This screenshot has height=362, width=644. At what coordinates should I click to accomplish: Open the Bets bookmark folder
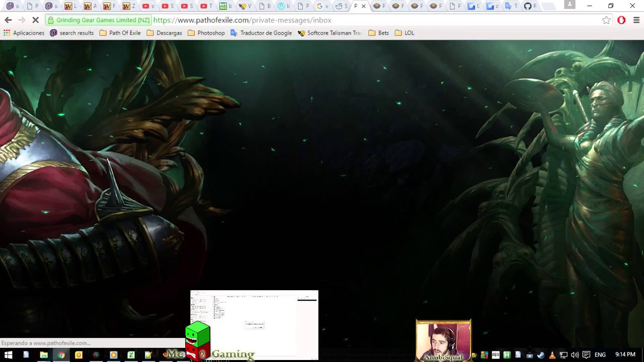point(379,33)
